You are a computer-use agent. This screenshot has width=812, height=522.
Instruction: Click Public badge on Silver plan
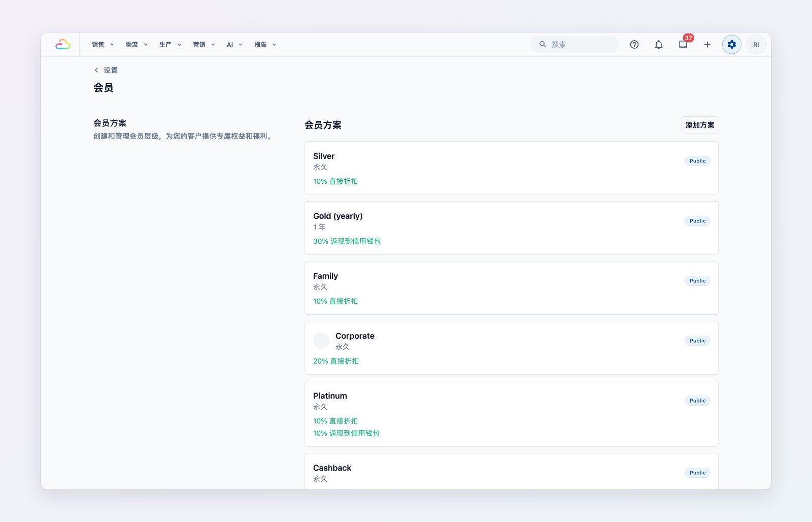pyautogui.click(x=698, y=161)
